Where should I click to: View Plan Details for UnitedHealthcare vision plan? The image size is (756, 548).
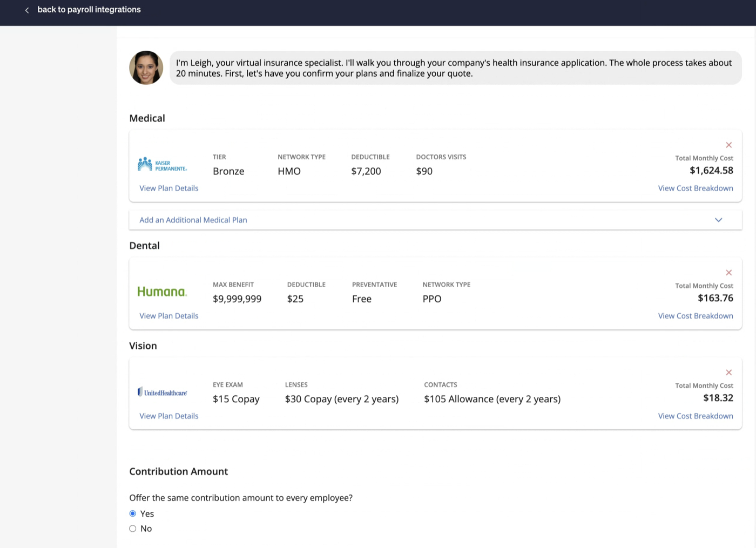(169, 416)
